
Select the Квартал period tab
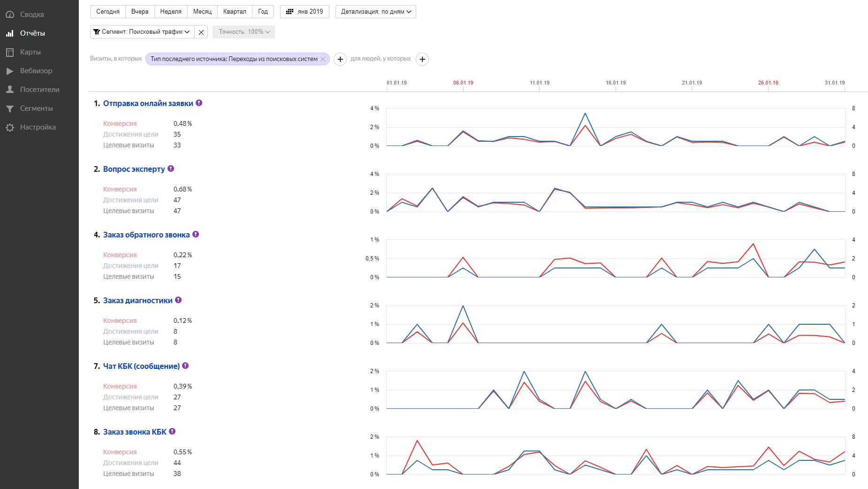(x=235, y=12)
